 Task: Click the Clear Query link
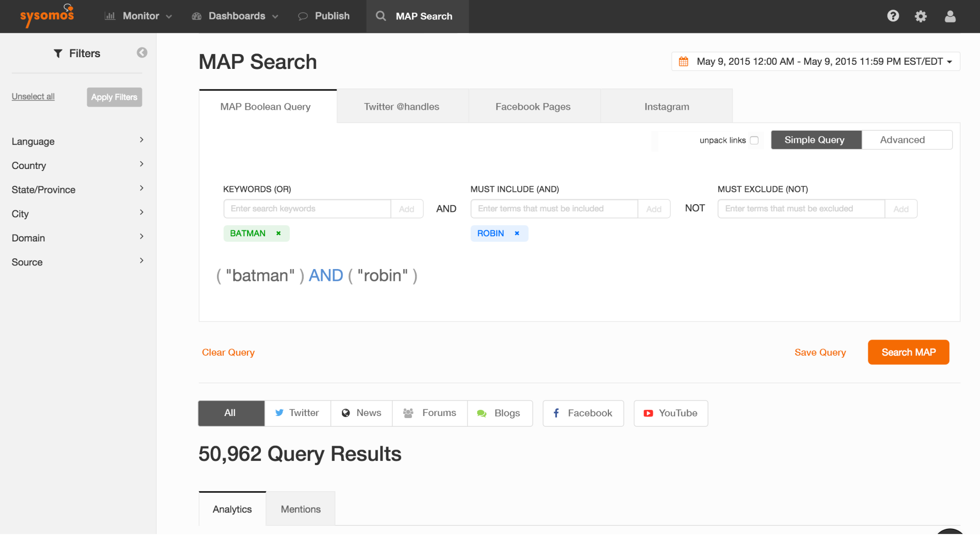228,352
